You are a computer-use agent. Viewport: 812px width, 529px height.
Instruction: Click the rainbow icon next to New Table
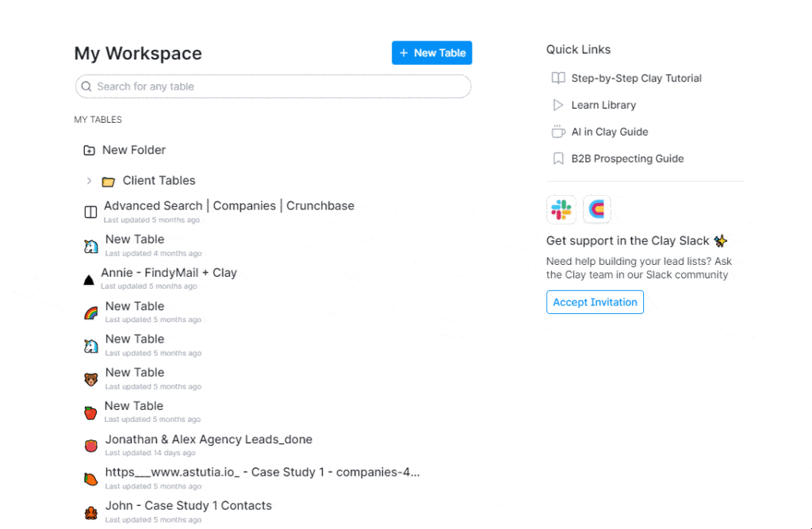(90, 313)
